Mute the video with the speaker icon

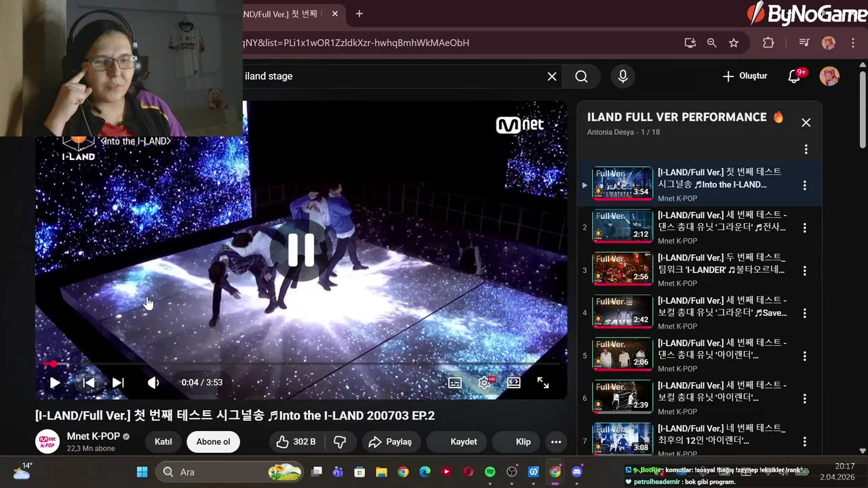(153, 382)
